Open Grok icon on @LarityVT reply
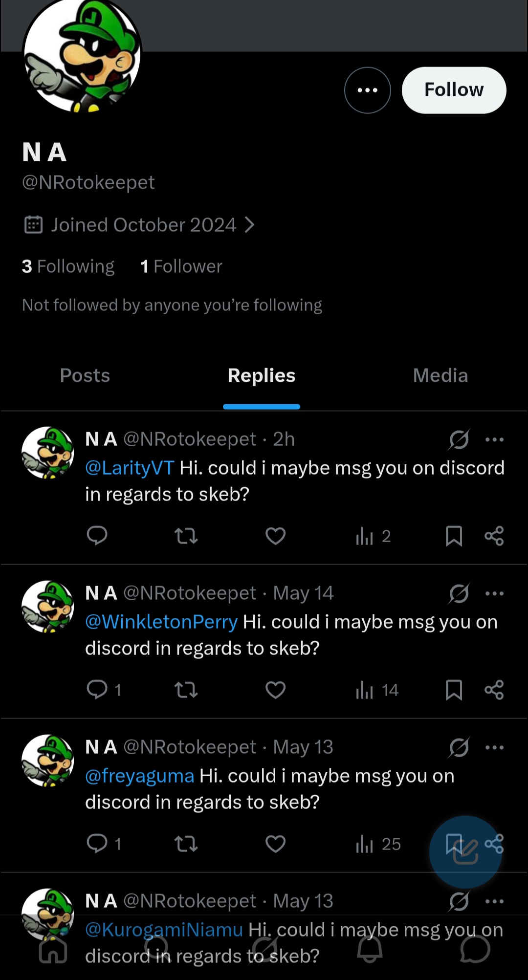Image resolution: width=528 pixels, height=980 pixels. click(x=459, y=439)
